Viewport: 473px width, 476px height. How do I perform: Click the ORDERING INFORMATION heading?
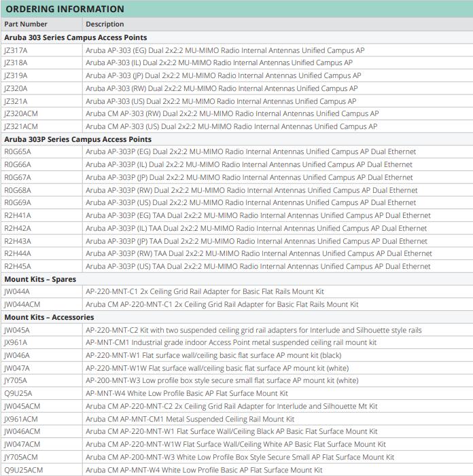(x=65, y=9)
